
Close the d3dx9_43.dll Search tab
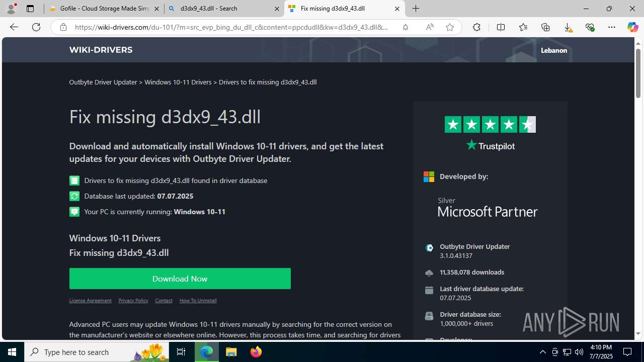(277, 9)
